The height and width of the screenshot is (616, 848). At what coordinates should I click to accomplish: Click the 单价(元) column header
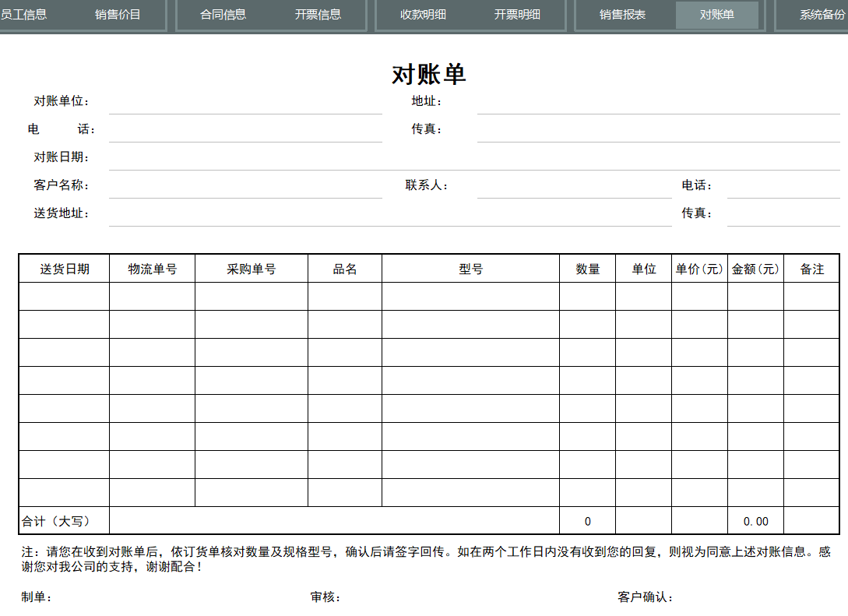pos(699,269)
